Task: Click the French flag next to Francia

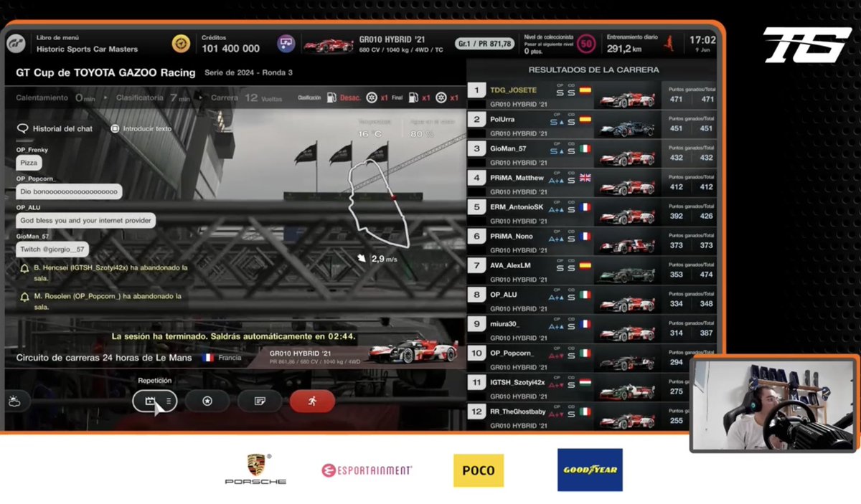Action: point(208,357)
